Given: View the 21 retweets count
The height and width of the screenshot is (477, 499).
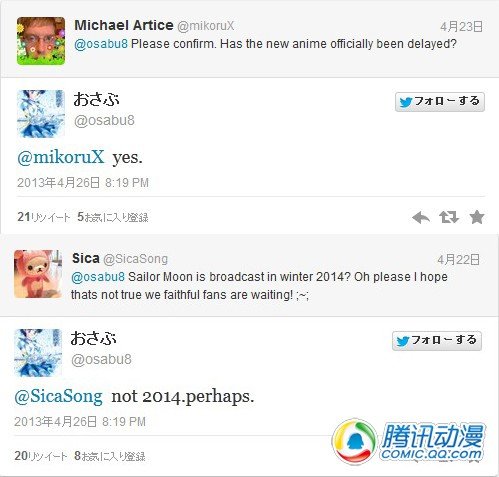Looking at the screenshot, I should tap(44, 217).
